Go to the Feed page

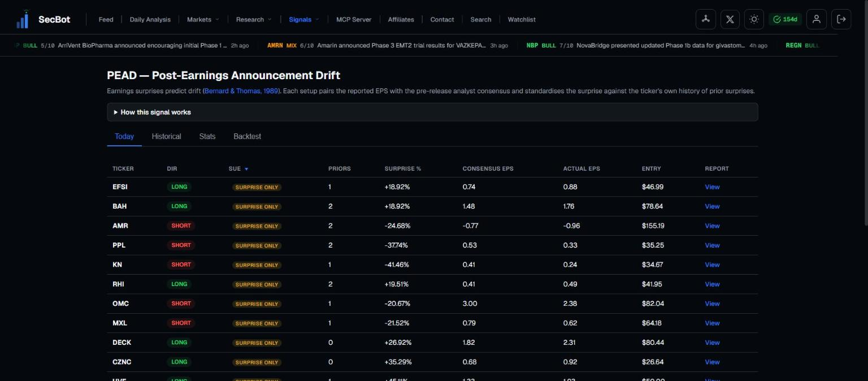(x=106, y=19)
